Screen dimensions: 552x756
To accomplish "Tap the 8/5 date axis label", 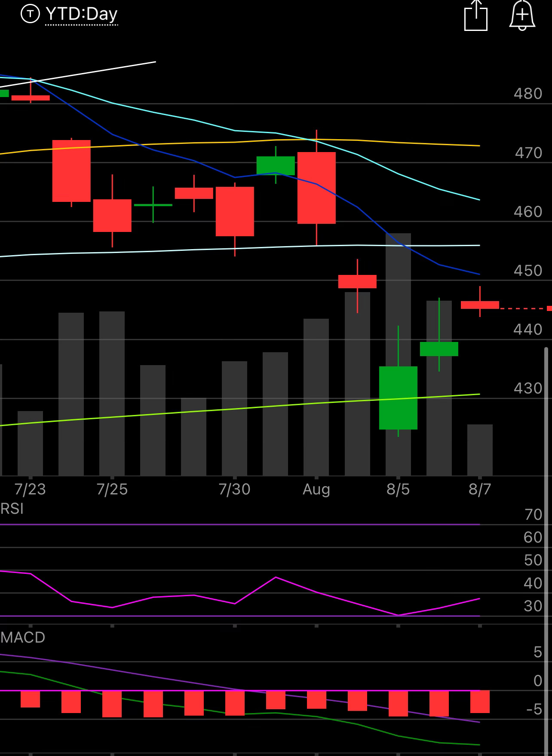I will coord(398,489).
